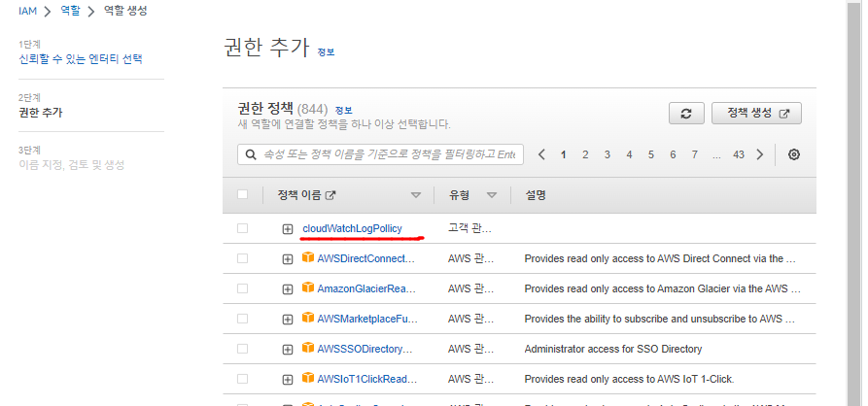Click the 설명 column header

536,194
